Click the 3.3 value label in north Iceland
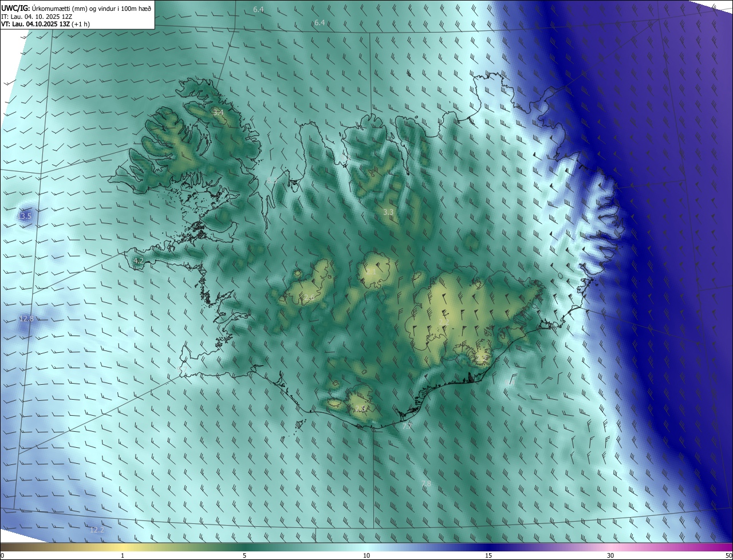Screen dimensions: 733x560 click(x=388, y=212)
